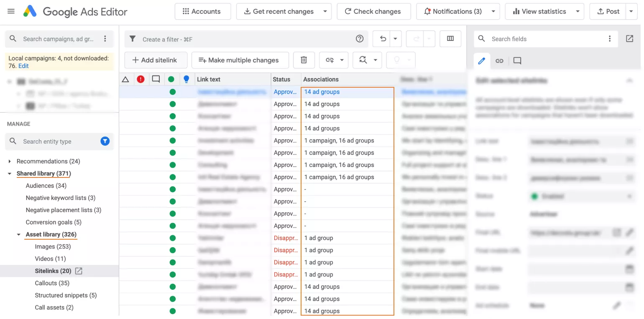The height and width of the screenshot is (319, 644).
Task: Expand the link association dropdown arrow
Action: (x=342, y=60)
